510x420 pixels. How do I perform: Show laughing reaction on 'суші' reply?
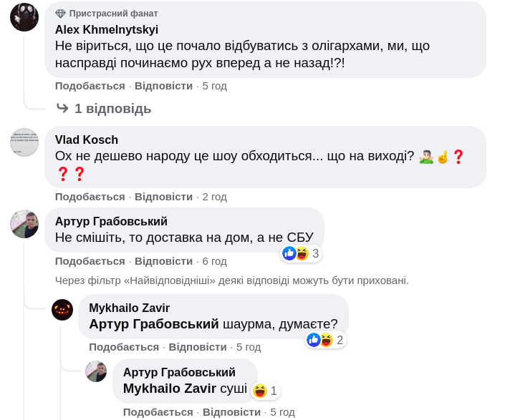click(x=264, y=391)
